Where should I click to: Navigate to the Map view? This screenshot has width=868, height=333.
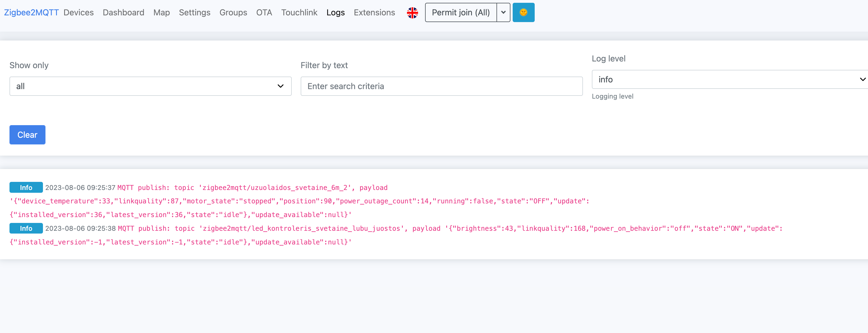click(161, 13)
